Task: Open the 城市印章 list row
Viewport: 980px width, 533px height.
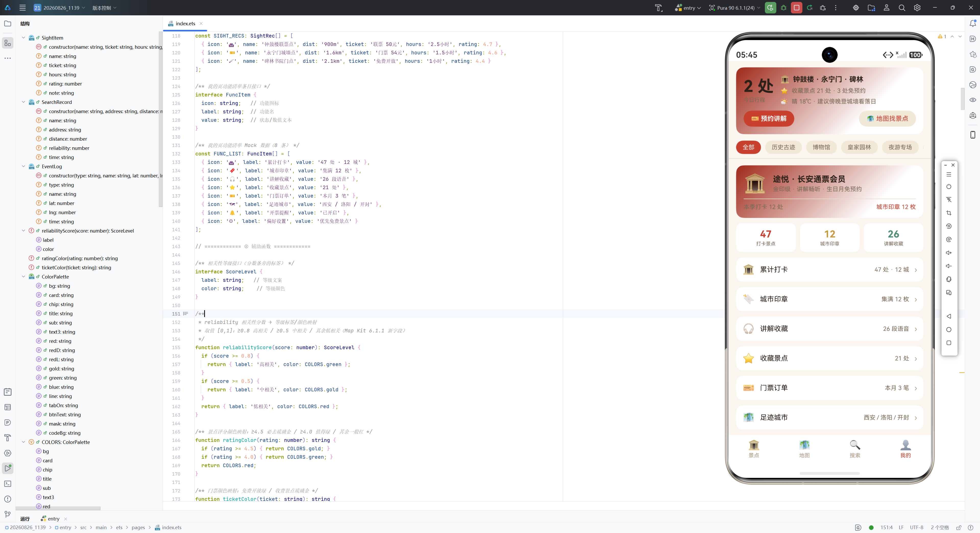Action: click(829, 299)
